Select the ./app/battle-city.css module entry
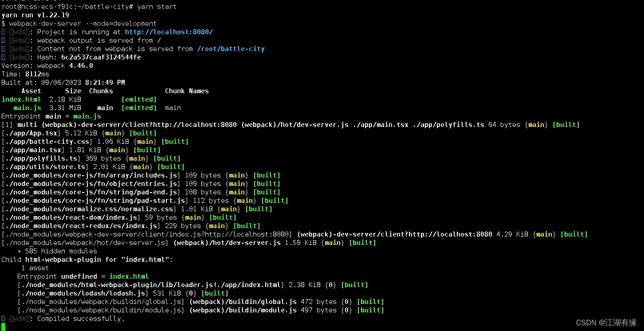Screen dimensions: 644x331 (x=95, y=142)
